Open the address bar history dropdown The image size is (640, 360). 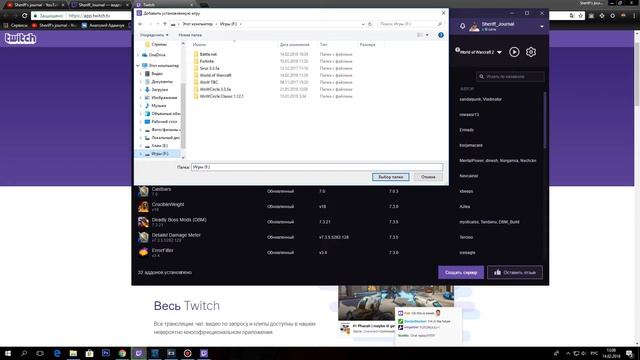click(x=363, y=24)
